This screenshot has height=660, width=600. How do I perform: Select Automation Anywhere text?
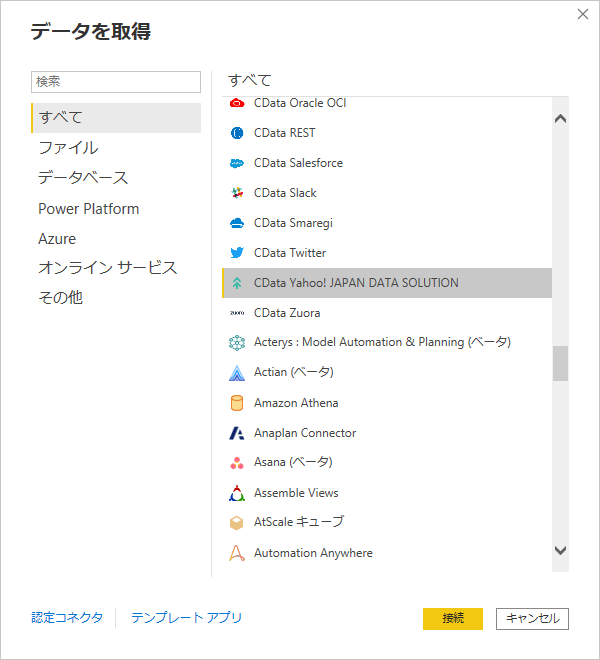tap(313, 553)
